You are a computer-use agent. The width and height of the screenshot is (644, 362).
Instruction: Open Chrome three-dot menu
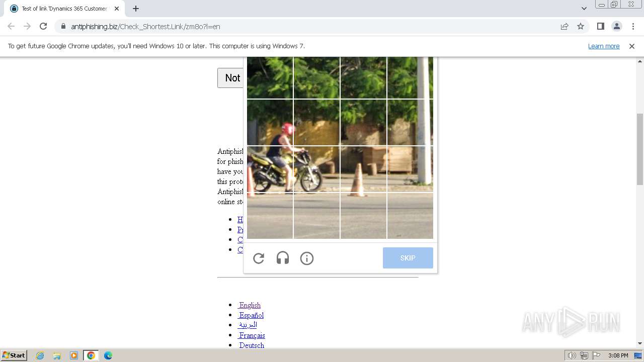coord(633,26)
